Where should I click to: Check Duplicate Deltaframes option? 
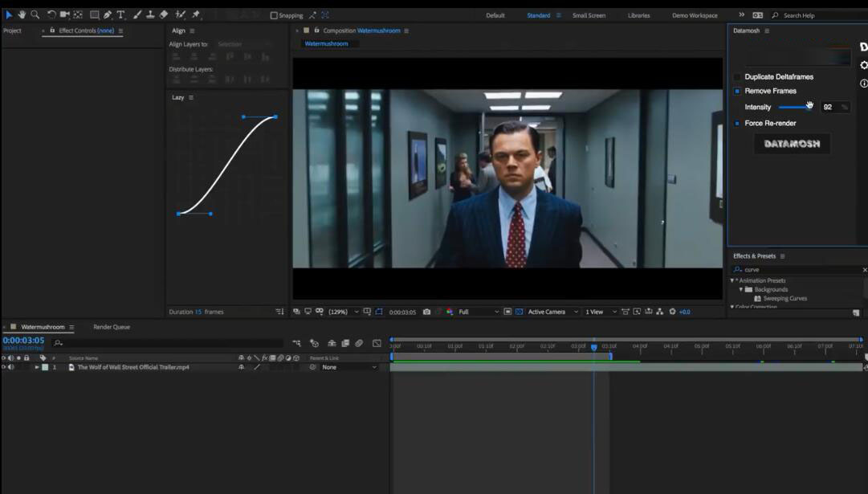737,77
